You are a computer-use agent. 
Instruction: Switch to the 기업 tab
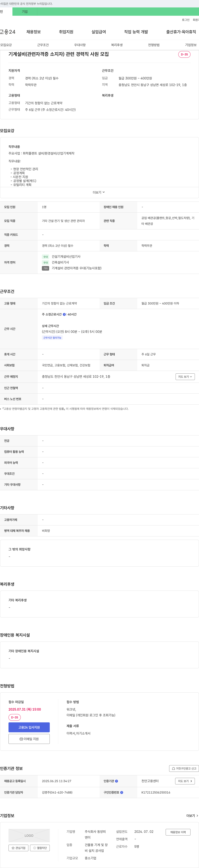(x=25, y=11)
